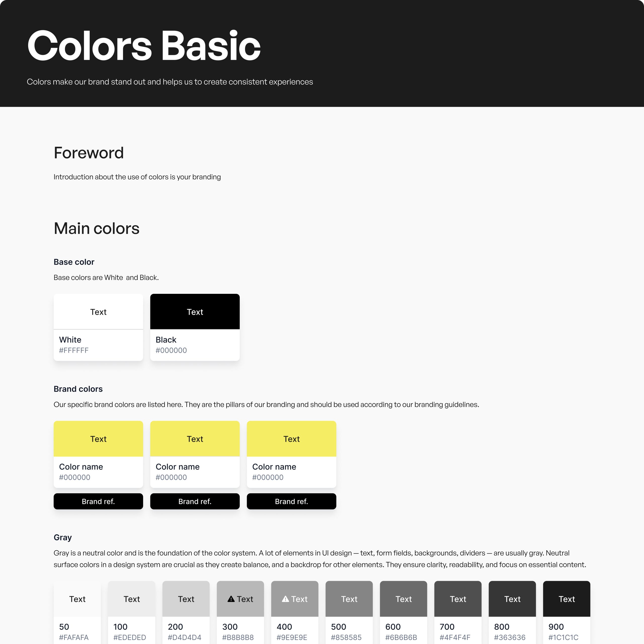
Task: Click the Colors Basic page title
Action: coord(144,45)
